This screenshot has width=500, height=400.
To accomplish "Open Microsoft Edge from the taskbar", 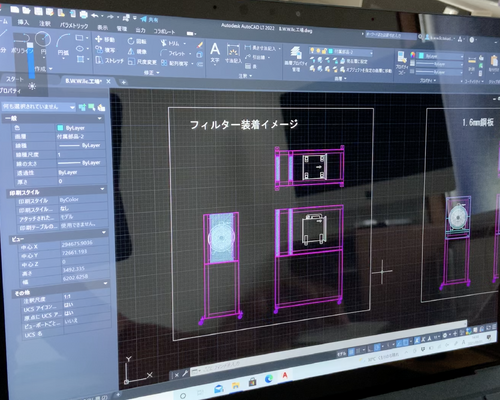I will coord(269,379).
